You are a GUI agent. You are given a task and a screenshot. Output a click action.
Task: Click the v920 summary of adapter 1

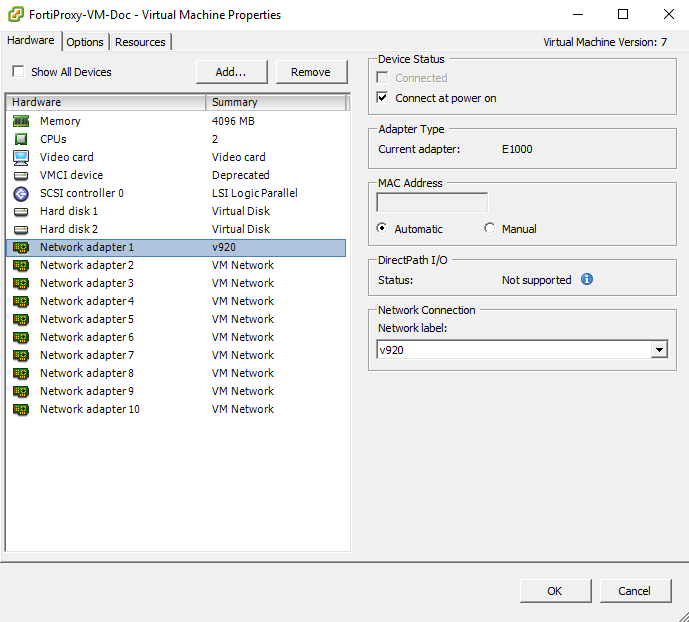coord(224,247)
